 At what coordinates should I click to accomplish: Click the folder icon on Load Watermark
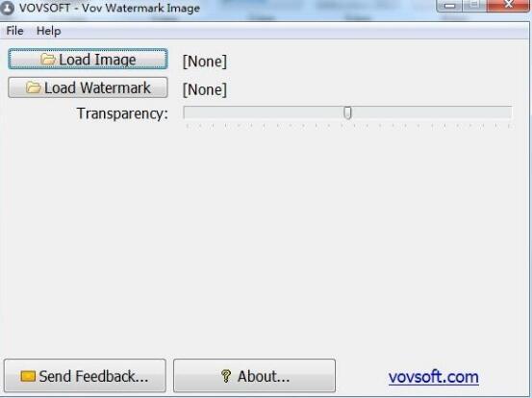[34, 87]
